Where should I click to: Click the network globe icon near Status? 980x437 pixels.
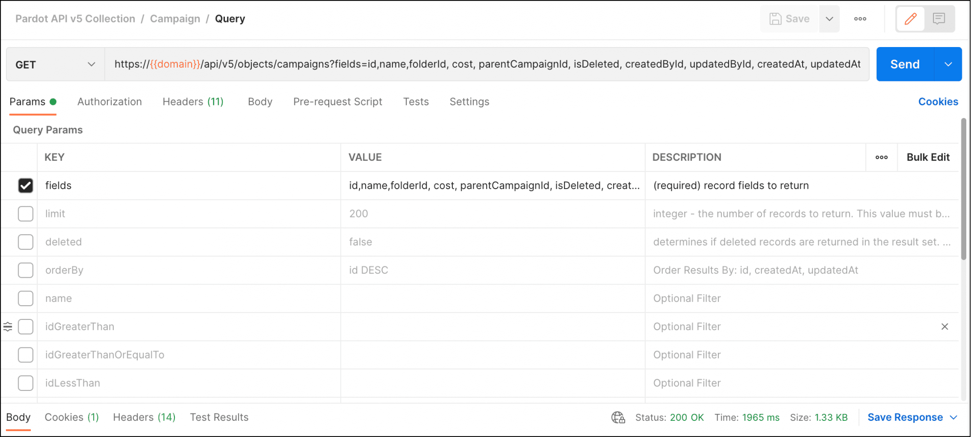point(618,417)
